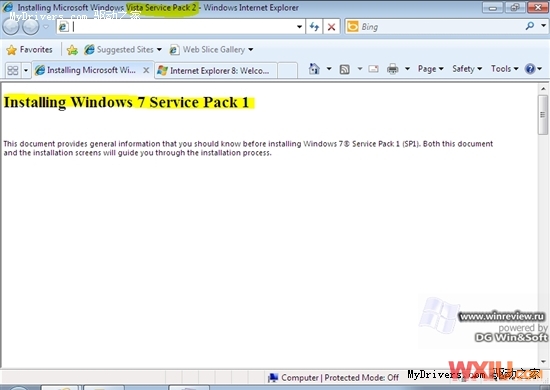Click the Home button
The width and height of the screenshot is (550, 390).
coord(314,69)
